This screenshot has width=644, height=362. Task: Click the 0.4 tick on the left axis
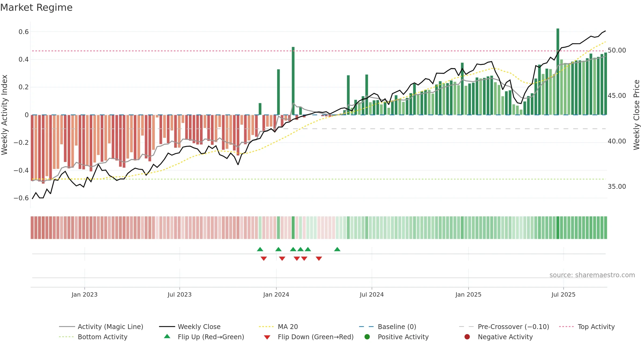(x=24, y=60)
